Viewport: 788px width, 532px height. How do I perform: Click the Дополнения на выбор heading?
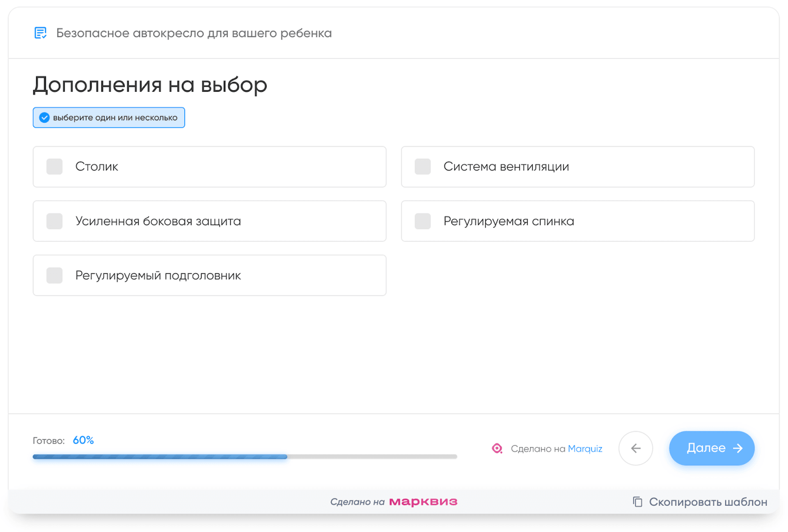coord(150,84)
